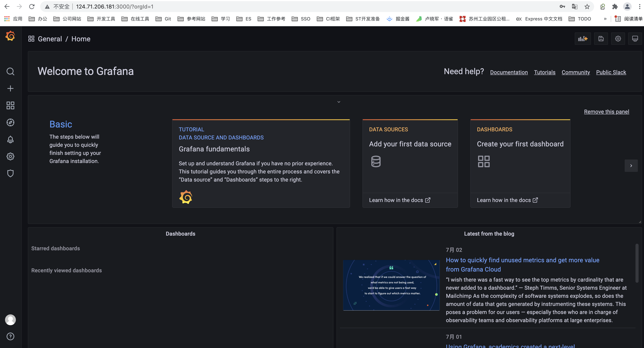This screenshot has height=348, width=644.
Task: Open the Tutorials help link
Action: point(545,72)
